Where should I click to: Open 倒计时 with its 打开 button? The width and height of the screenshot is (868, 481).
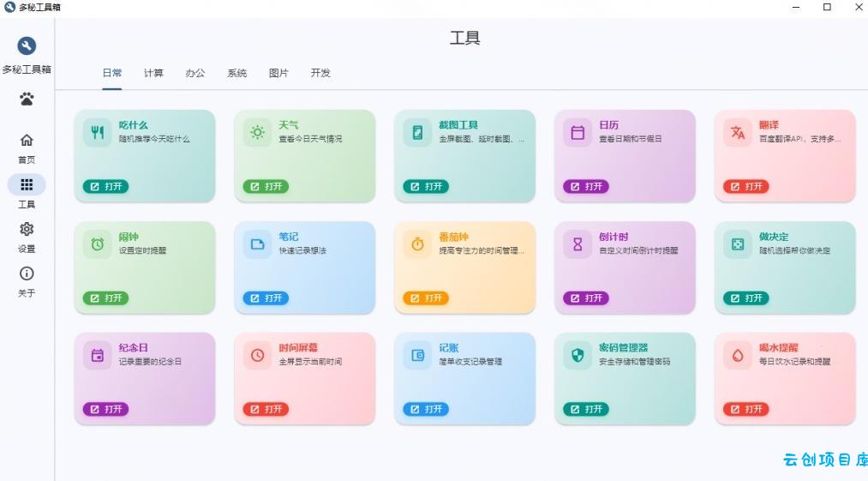(x=586, y=298)
